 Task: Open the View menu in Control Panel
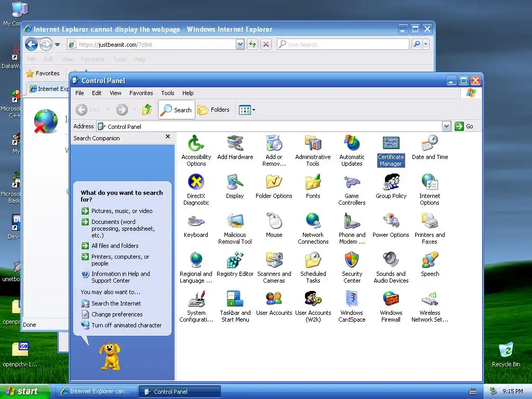pyautogui.click(x=115, y=93)
